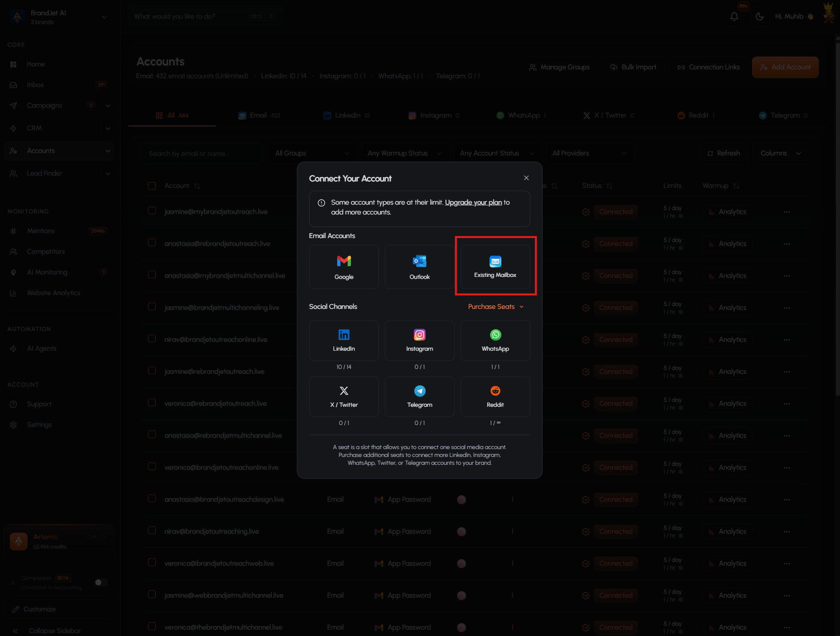
Task: Connect a Reddit account
Action: click(495, 396)
